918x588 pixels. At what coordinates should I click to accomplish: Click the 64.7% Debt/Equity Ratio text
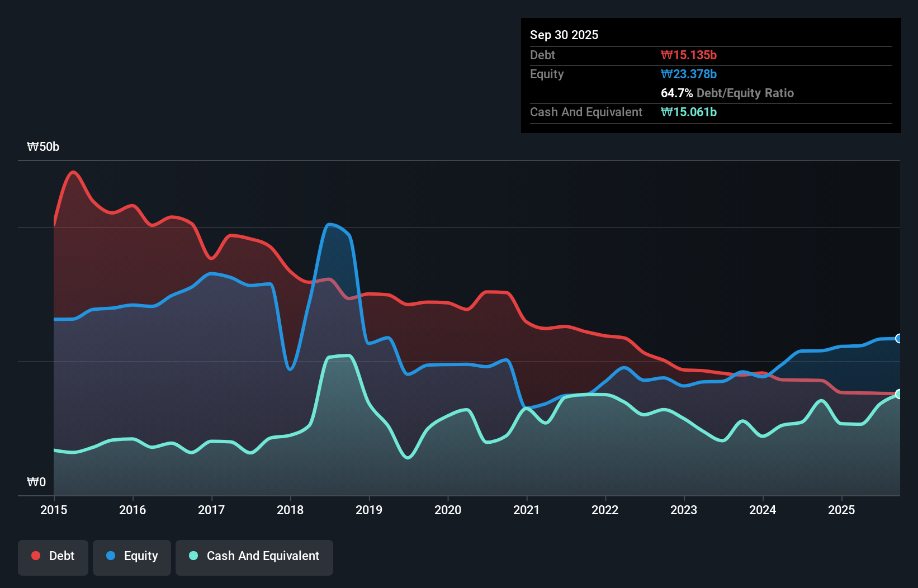click(727, 93)
